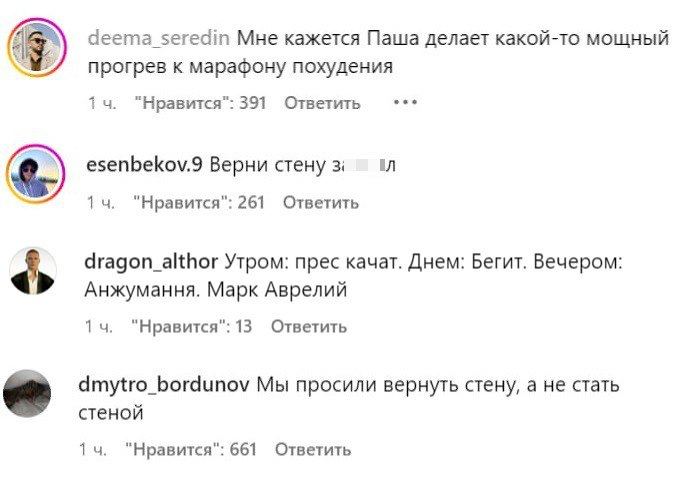Show the 661 likes on dmytro_bordunov comment
The height and width of the screenshot is (502, 675).
(192, 449)
